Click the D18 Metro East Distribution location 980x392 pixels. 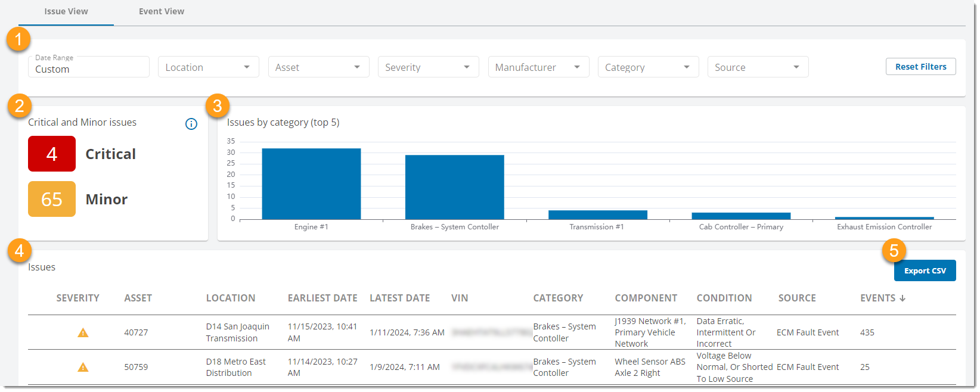(x=236, y=367)
